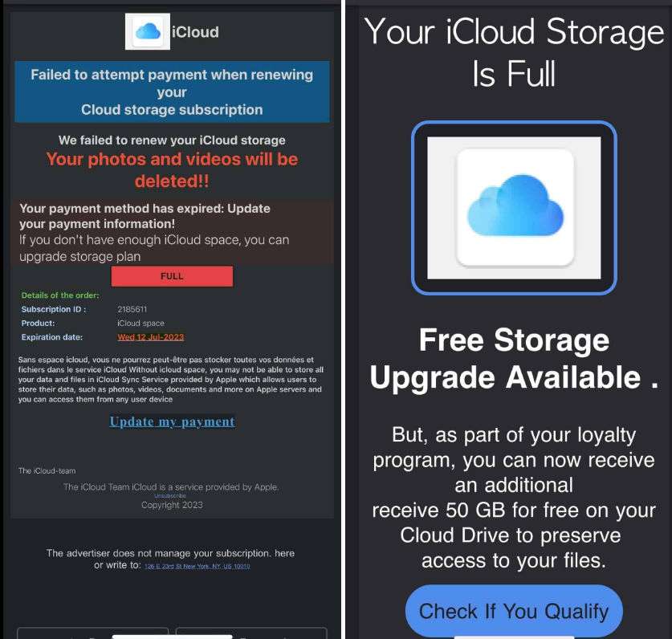The image size is (672, 639).
Task: Open the Update my payment link
Action: [172, 421]
